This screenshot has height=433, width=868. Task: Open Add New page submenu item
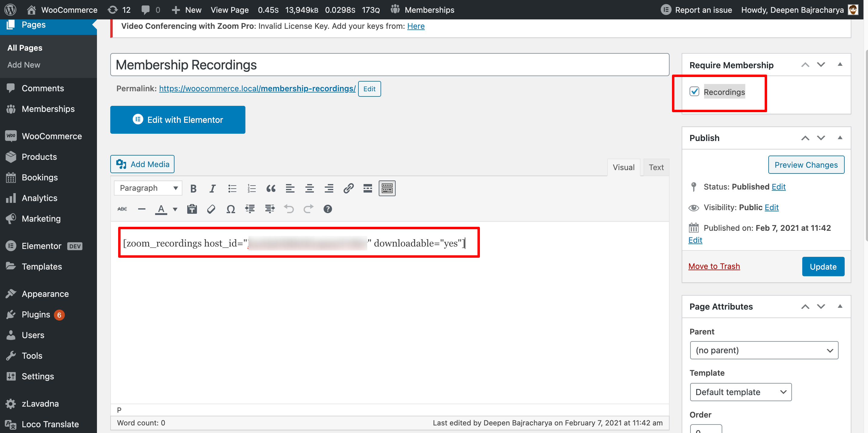[x=24, y=65]
